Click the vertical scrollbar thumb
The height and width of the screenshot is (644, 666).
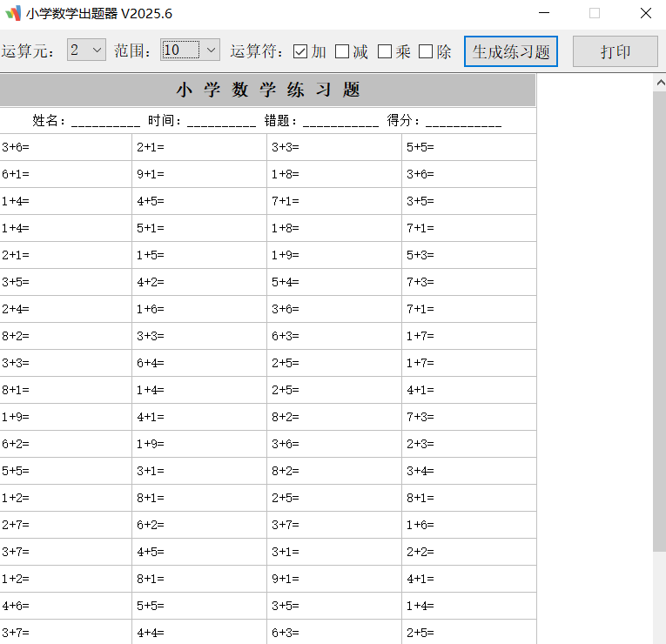[x=659, y=320]
